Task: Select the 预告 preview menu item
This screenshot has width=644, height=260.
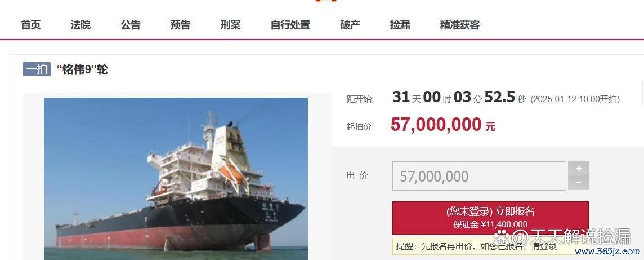Action: coord(180,25)
